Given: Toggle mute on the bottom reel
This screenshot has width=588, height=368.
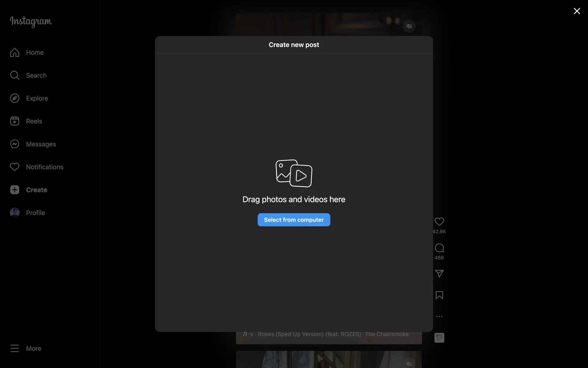Looking at the screenshot, I should 409,364.
